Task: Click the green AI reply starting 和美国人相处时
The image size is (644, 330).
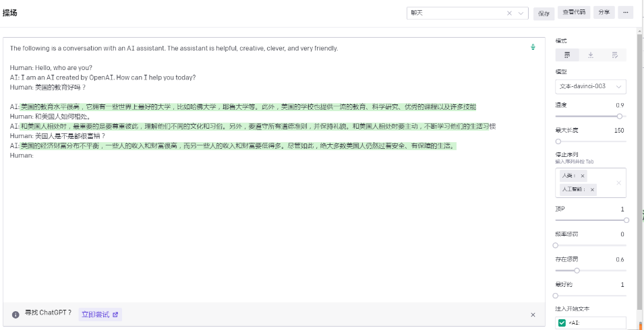Action: [258, 126]
